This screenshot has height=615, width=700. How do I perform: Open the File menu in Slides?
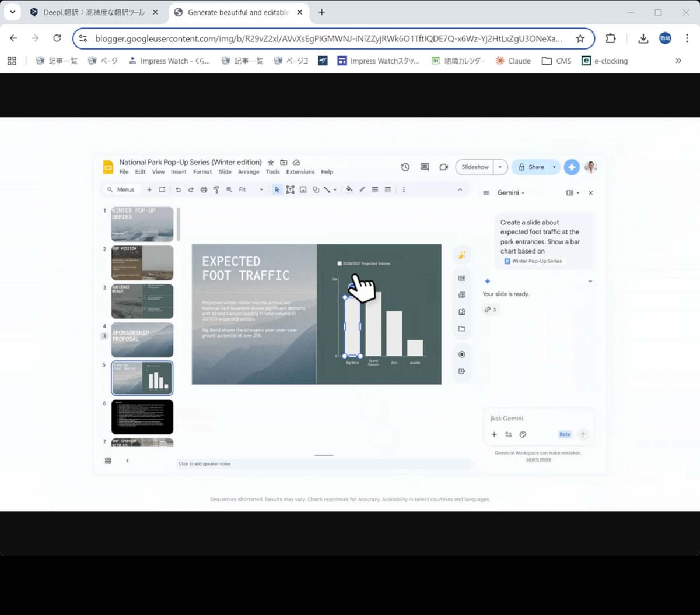pos(124,172)
